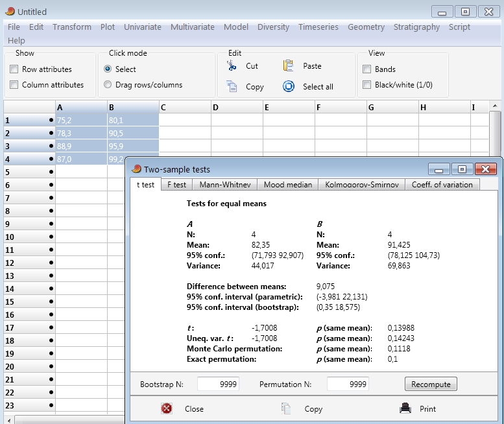Screen dimensions: 504x424
Task: Click the Select all icon
Action: tap(289, 86)
